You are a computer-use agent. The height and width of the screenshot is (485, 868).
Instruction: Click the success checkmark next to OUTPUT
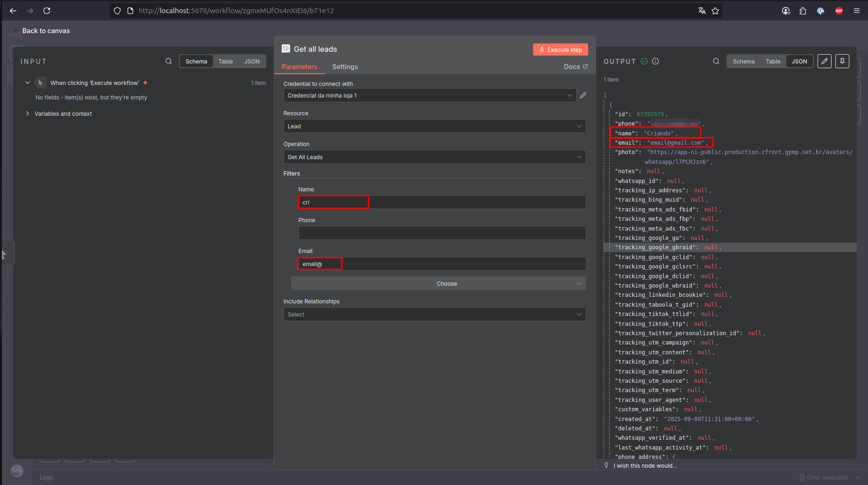click(x=644, y=61)
